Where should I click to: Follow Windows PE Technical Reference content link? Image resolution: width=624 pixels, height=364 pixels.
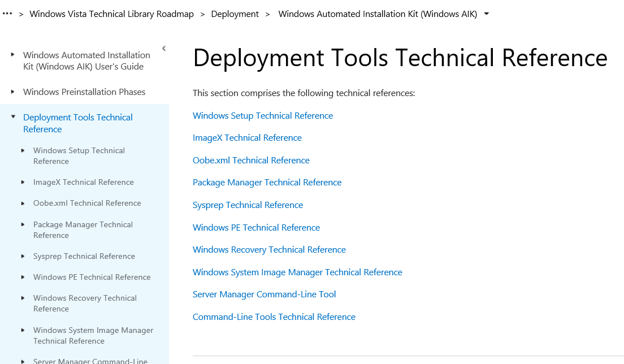tap(256, 228)
